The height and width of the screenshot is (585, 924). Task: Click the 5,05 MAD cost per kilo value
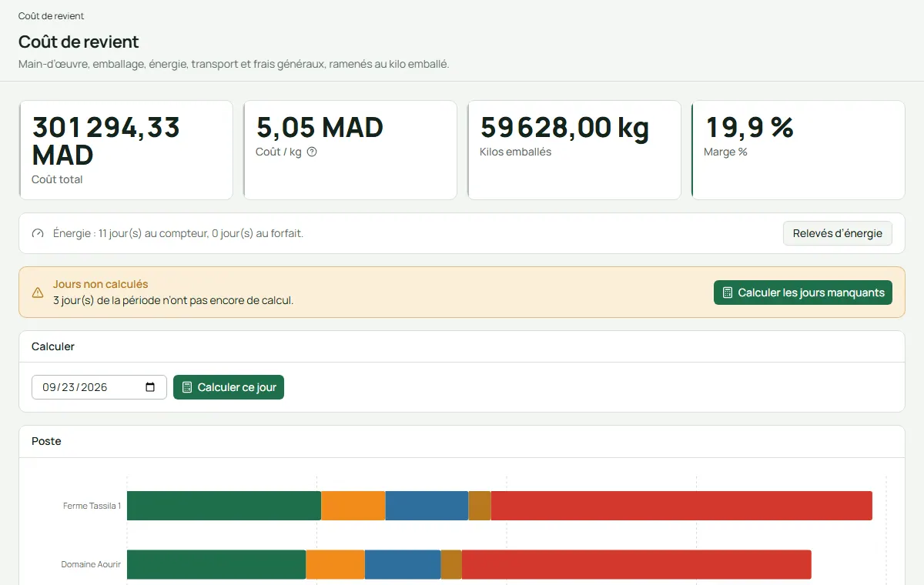[x=320, y=127]
